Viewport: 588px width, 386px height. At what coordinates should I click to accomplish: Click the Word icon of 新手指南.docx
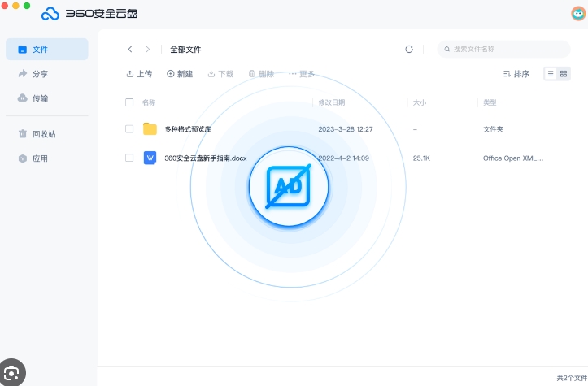150,158
